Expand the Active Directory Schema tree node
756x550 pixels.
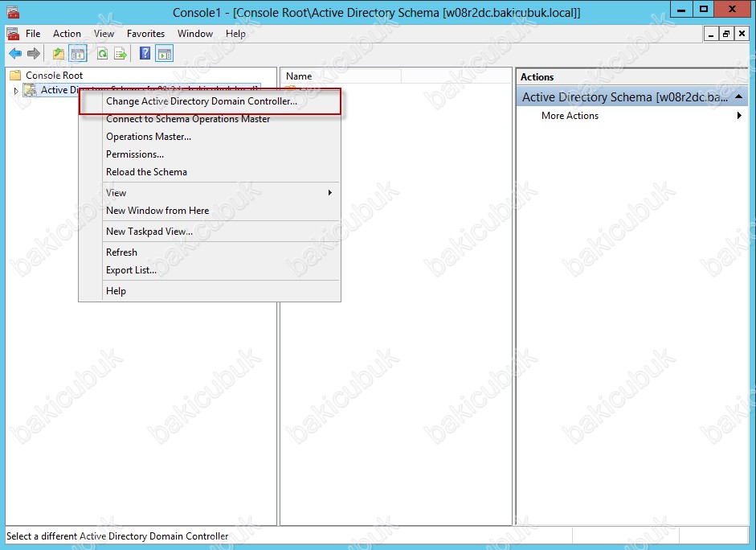16,90
